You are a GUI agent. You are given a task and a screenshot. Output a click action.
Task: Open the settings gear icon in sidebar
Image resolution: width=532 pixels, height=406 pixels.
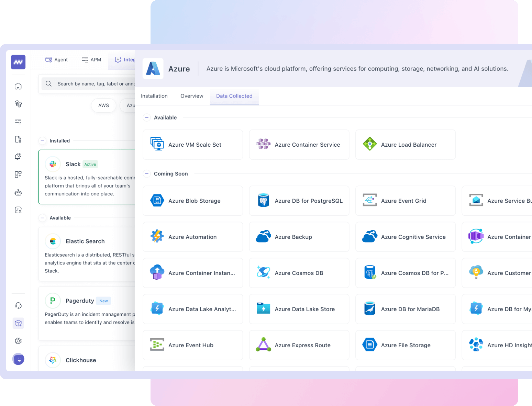tap(18, 341)
